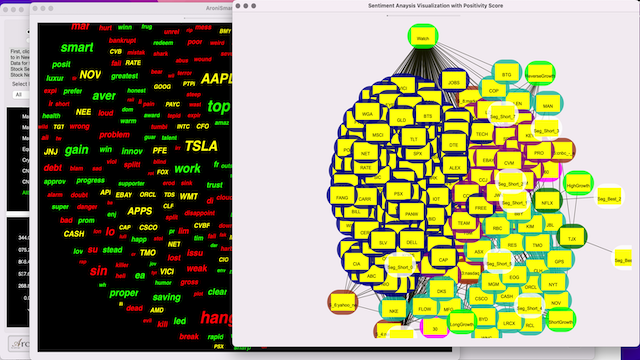This screenshot has height=360, width=640.
Task: Click the red word 'bankrupt'
Action: click(122, 40)
